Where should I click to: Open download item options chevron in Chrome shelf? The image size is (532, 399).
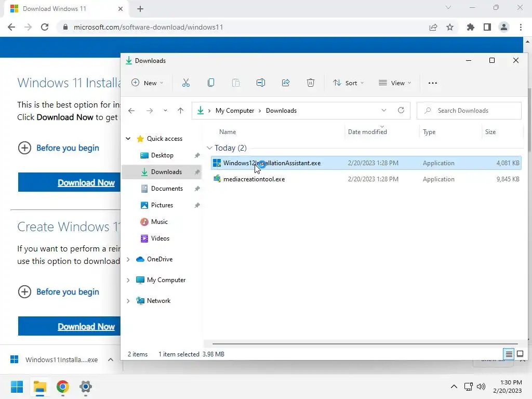click(111, 360)
